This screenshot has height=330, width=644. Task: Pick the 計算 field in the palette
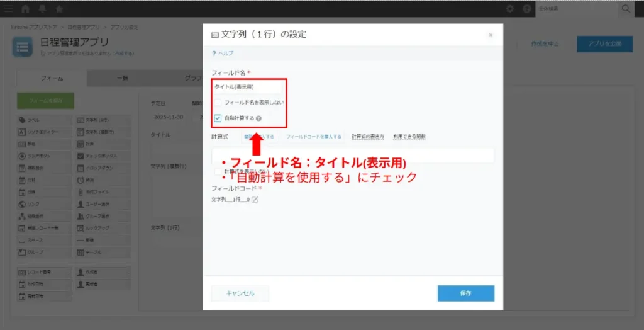click(103, 144)
